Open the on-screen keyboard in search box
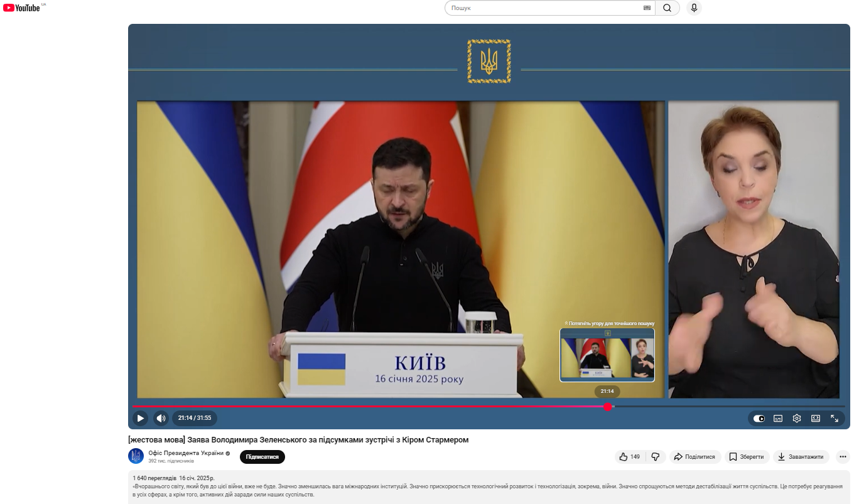The height and width of the screenshot is (504, 854). [647, 8]
